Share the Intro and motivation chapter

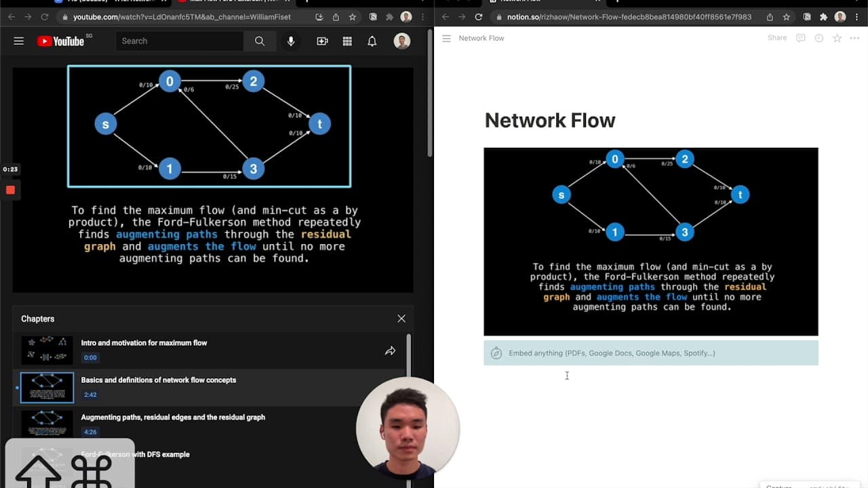pyautogui.click(x=390, y=351)
